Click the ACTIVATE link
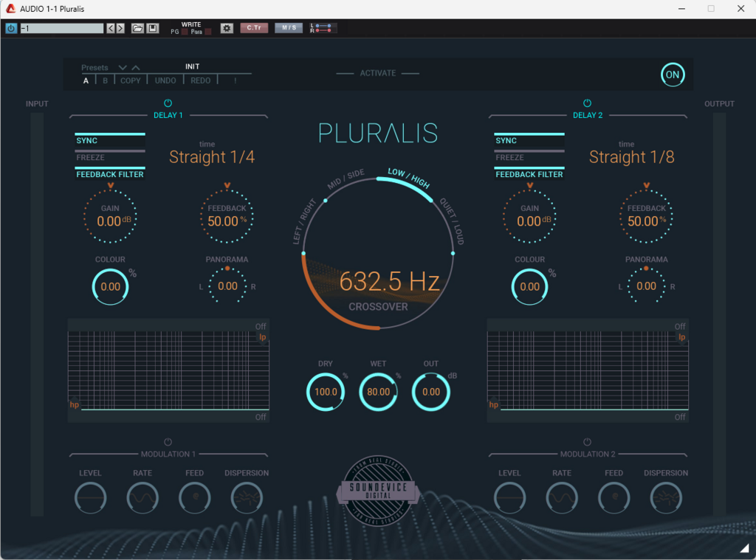Image resolution: width=756 pixels, height=560 pixels. 378,73
